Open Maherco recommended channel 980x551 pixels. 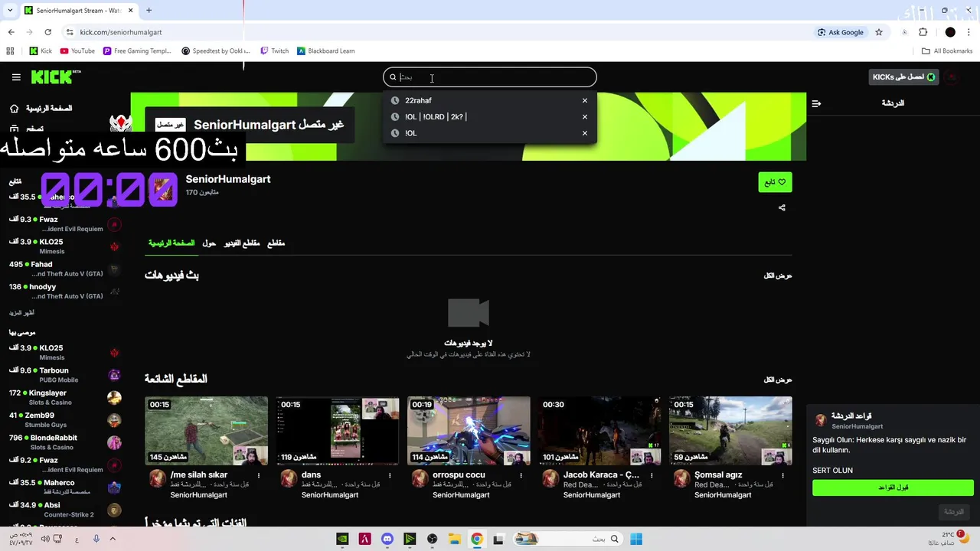point(64,487)
